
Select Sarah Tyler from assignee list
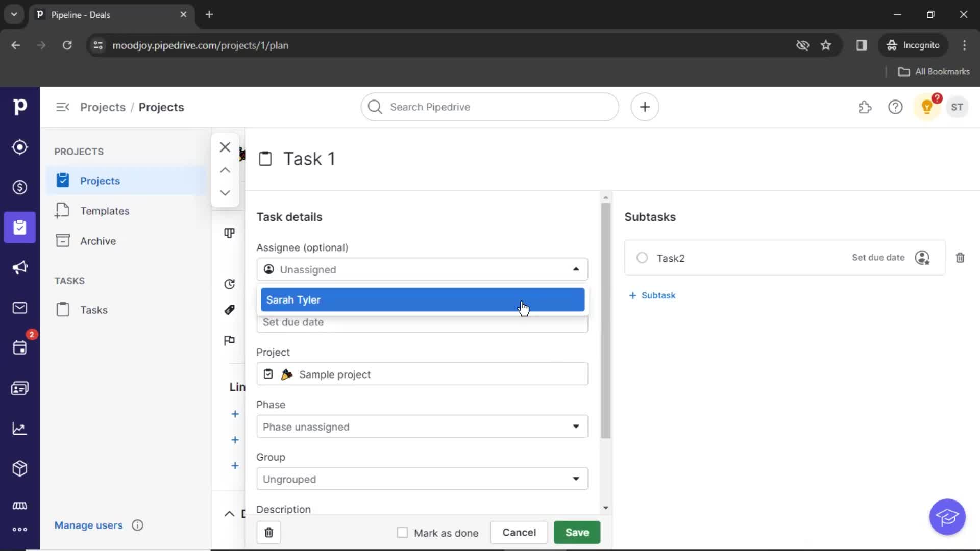[x=422, y=299]
